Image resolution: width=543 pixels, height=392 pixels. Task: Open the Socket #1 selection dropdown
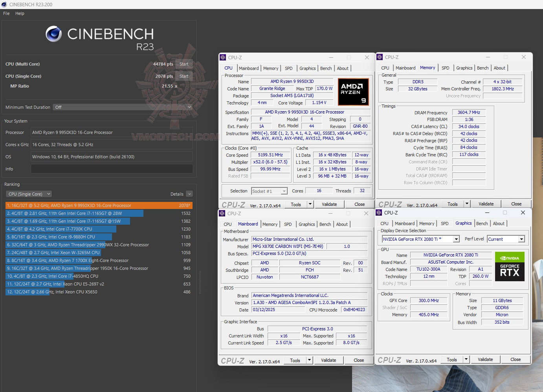click(x=270, y=191)
